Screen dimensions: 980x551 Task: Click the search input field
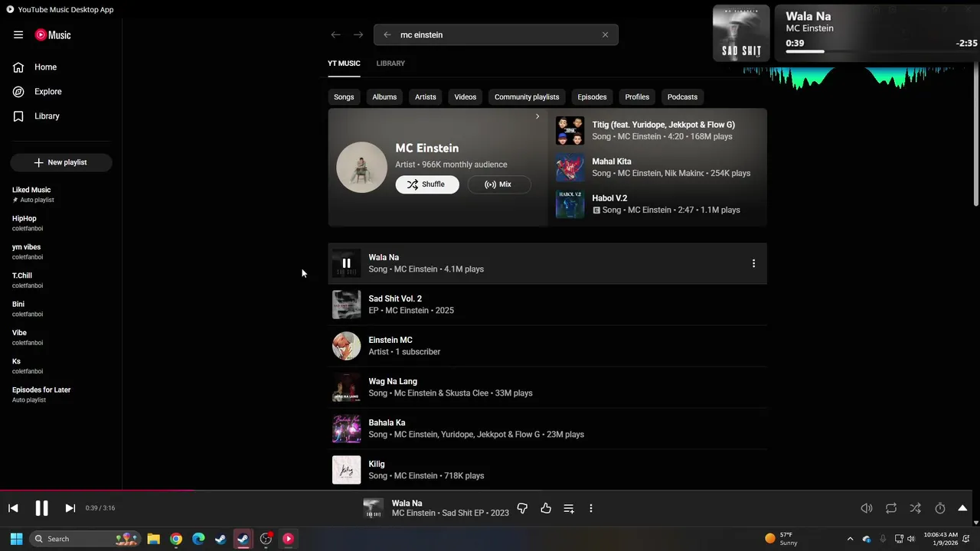[x=496, y=34]
